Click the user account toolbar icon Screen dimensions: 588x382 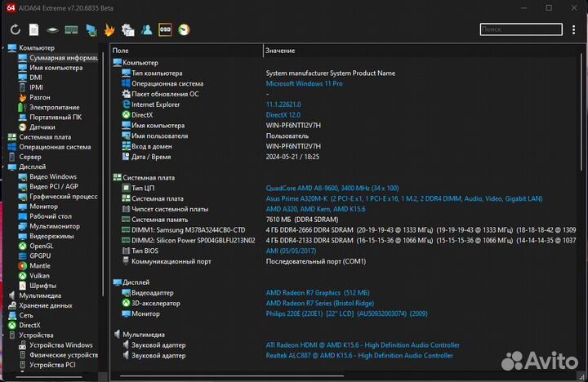(x=147, y=29)
